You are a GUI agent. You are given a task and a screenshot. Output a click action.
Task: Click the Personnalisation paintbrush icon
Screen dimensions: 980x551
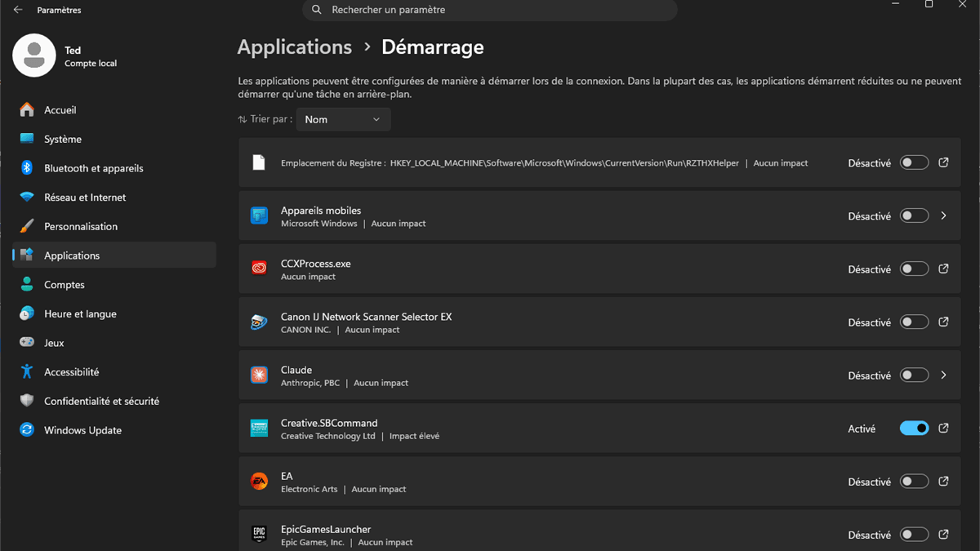click(27, 226)
